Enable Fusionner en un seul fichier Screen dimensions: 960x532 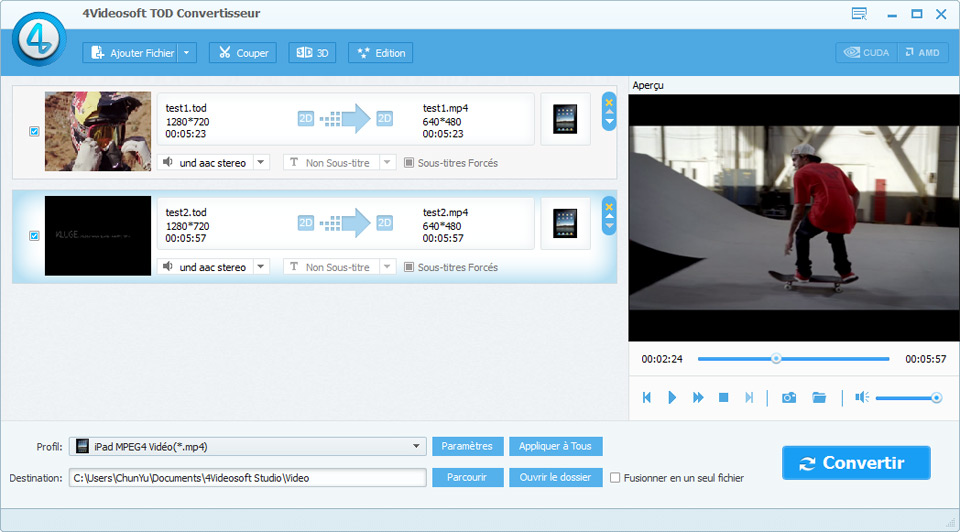(x=615, y=478)
